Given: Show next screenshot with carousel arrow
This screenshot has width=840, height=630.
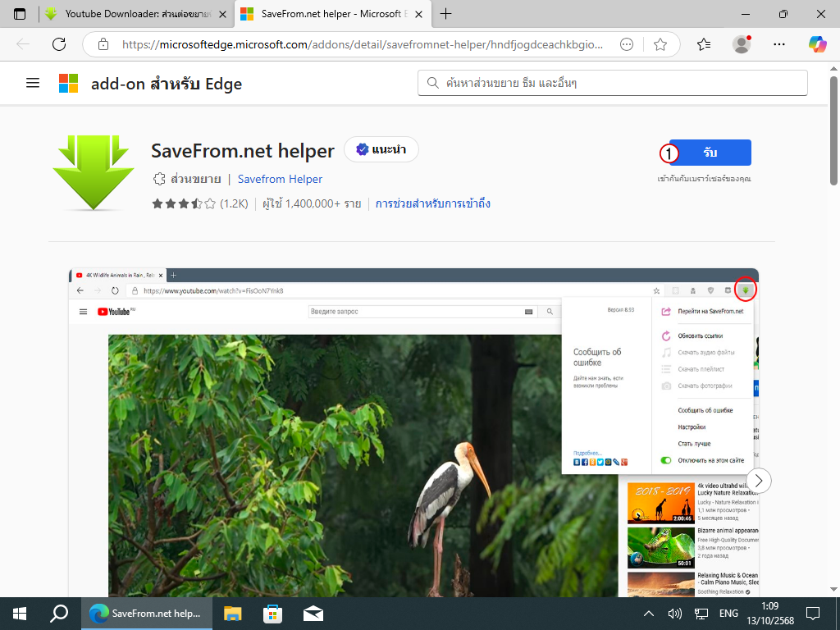Looking at the screenshot, I should tap(759, 480).
